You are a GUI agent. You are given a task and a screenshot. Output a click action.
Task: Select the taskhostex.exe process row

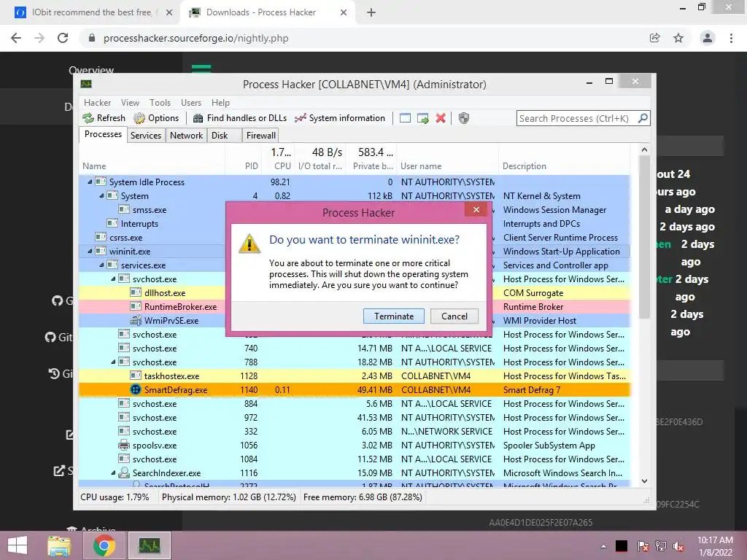click(x=355, y=376)
